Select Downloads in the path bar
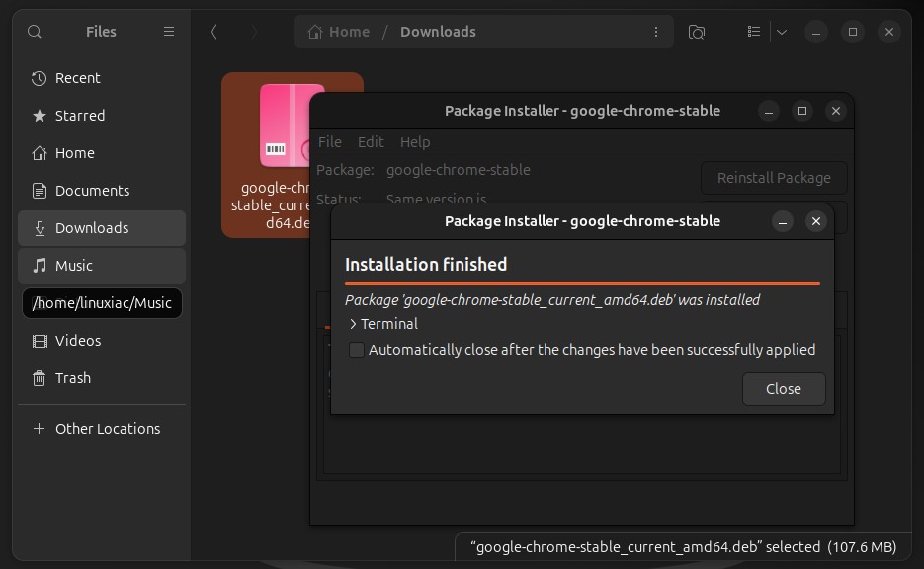 [x=438, y=32]
